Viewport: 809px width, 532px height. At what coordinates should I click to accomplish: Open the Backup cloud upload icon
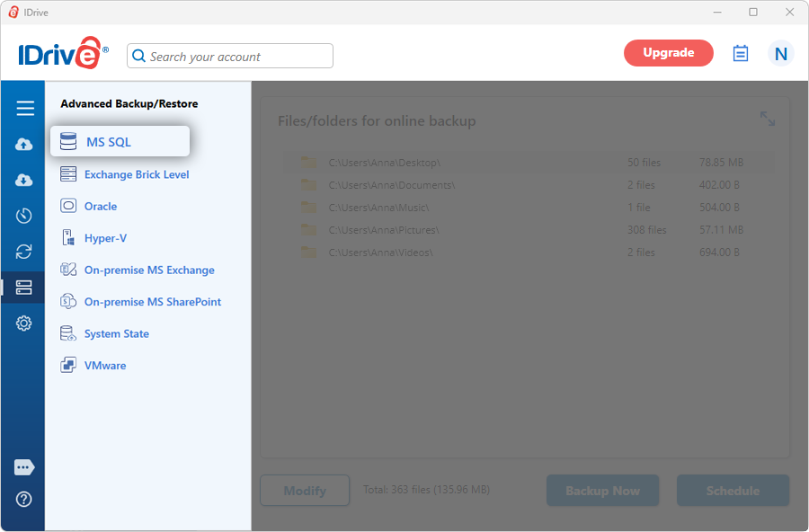click(24, 145)
